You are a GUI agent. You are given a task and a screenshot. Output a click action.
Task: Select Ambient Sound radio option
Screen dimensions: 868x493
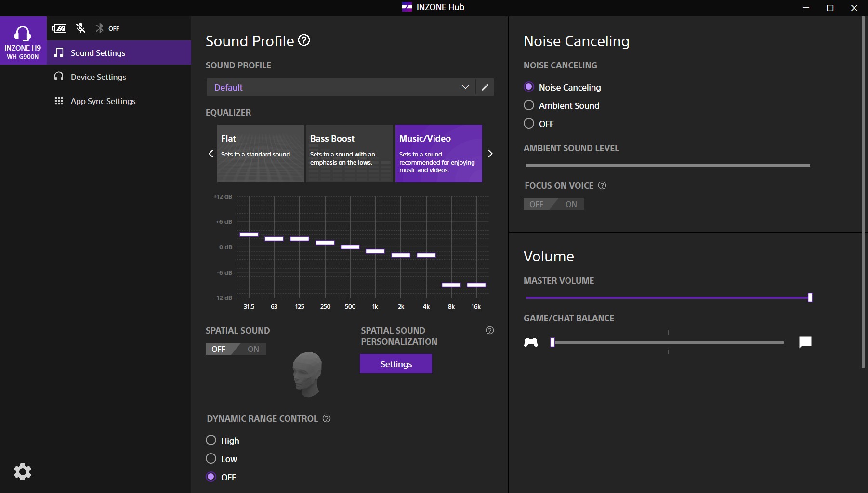pyautogui.click(x=529, y=105)
